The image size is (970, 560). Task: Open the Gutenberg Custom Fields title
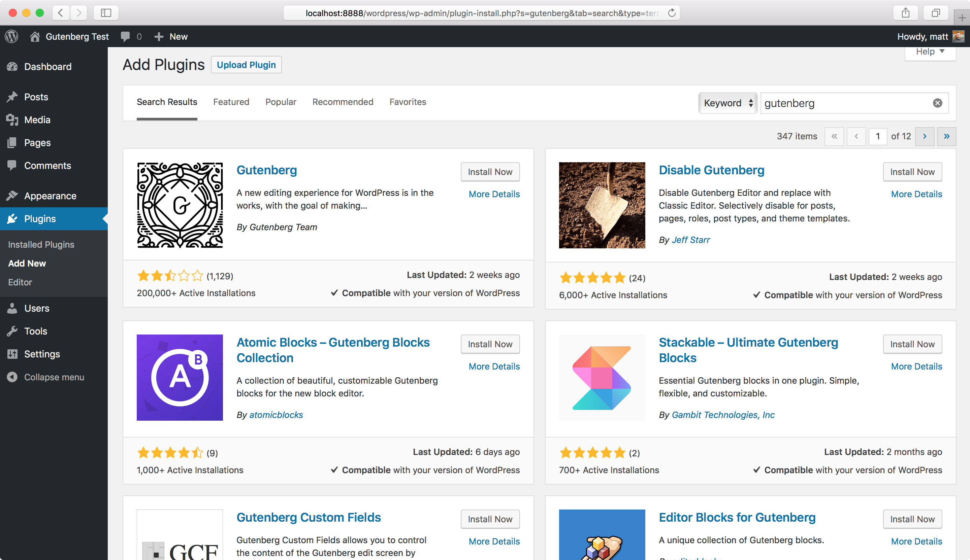(309, 517)
